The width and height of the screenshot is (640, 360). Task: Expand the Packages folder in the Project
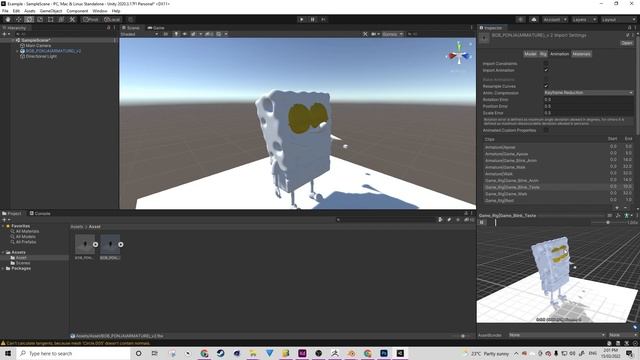pos(3,269)
